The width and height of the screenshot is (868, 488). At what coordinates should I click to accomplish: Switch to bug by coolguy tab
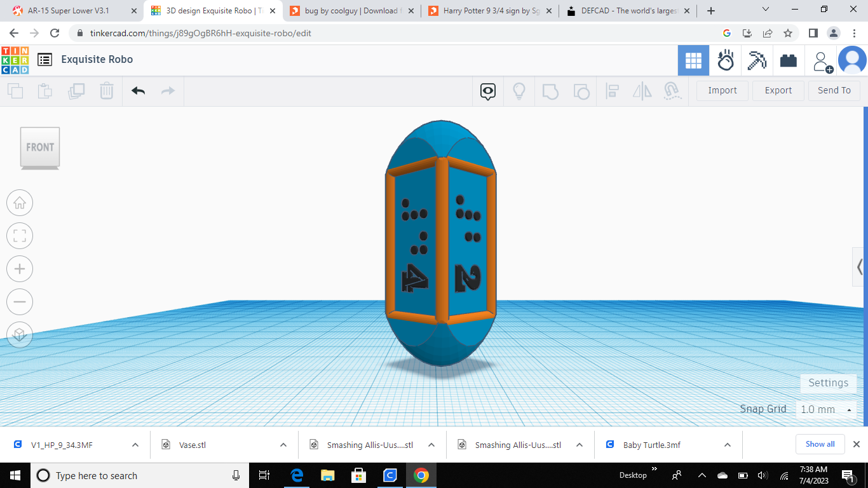pos(351,11)
